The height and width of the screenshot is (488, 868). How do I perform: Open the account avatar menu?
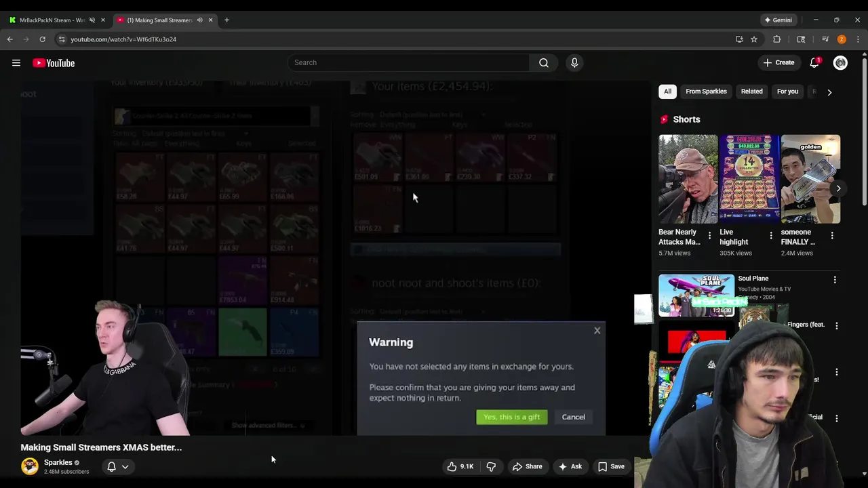click(x=840, y=63)
